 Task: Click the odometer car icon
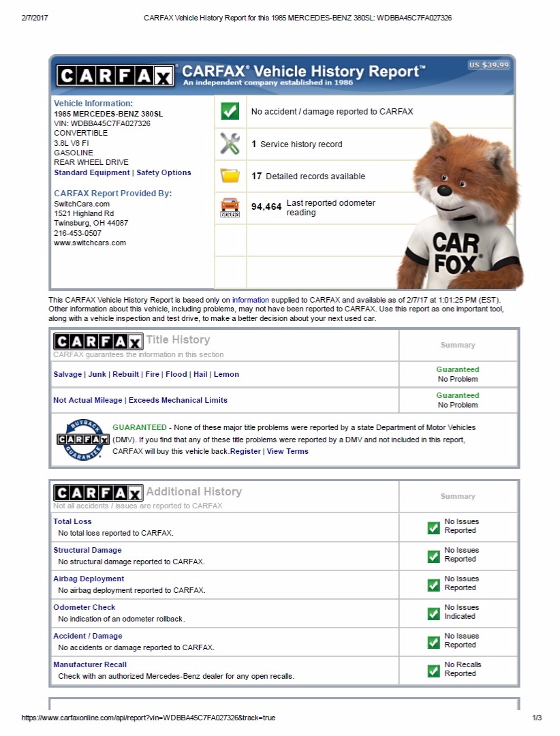[230, 207]
